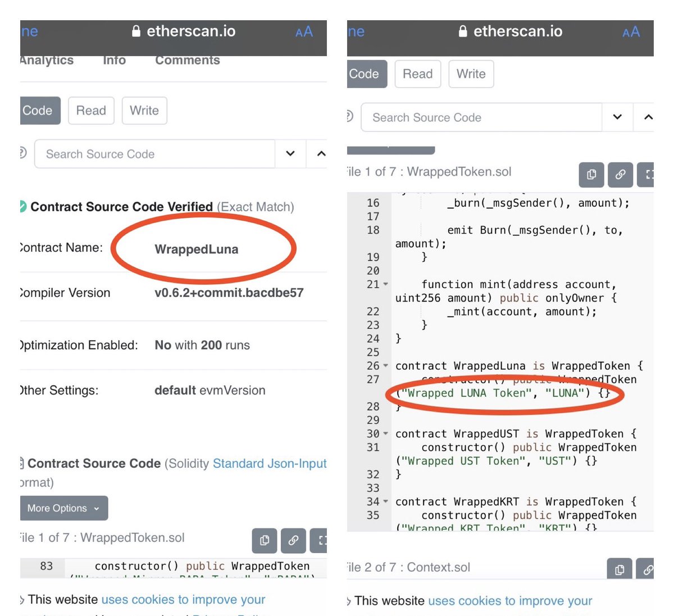Tap the AA text-size icon in right screenshot
This screenshot has width=674, height=616.
click(631, 32)
